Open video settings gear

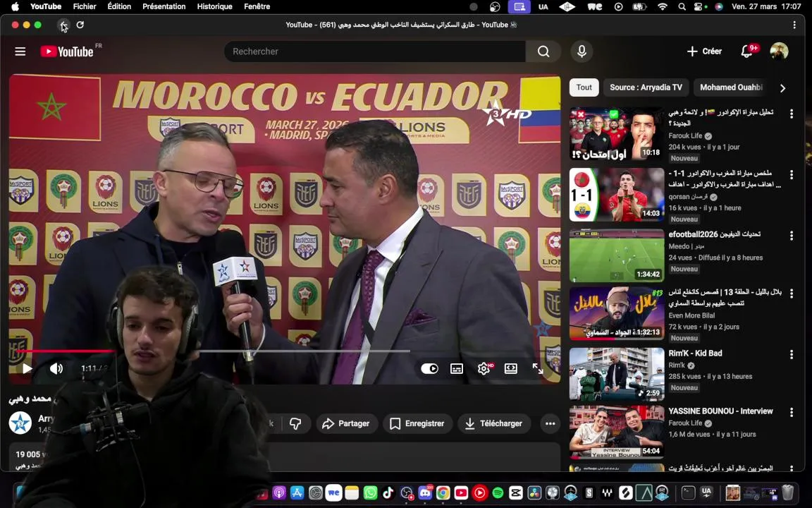pyautogui.click(x=484, y=368)
